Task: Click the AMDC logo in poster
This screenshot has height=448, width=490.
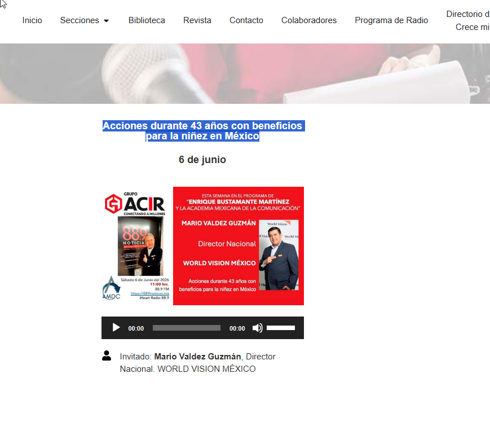Action: [x=111, y=288]
